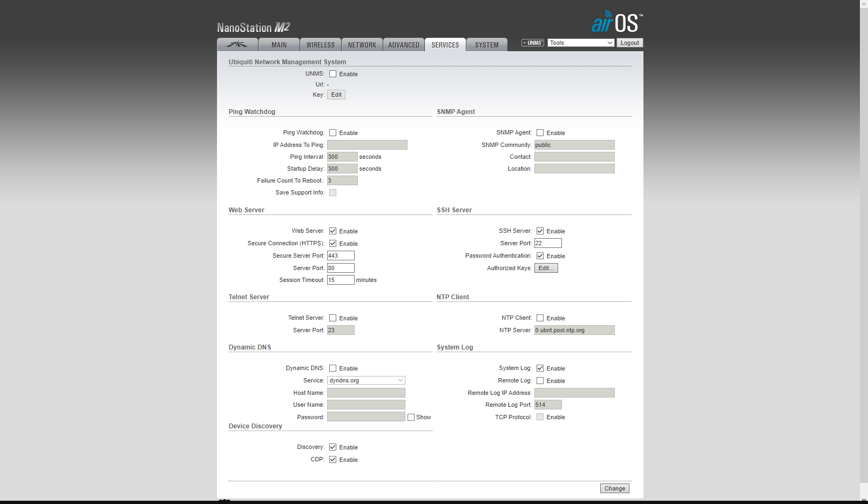
Task: Click the Session Timeout field
Action: 341,280
